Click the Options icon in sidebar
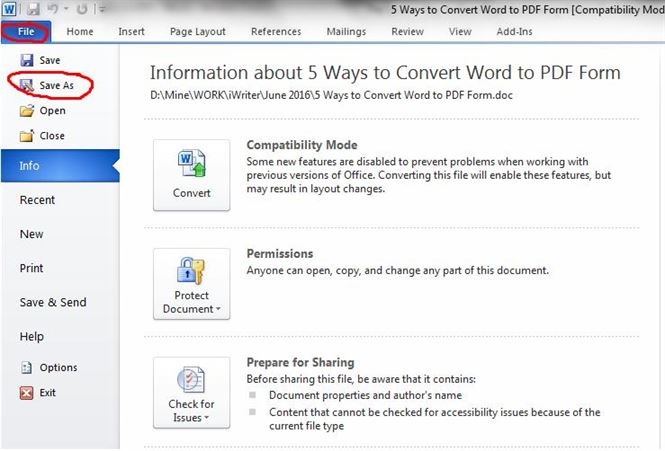This screenshot has height=451, width=665. [26, 367]
